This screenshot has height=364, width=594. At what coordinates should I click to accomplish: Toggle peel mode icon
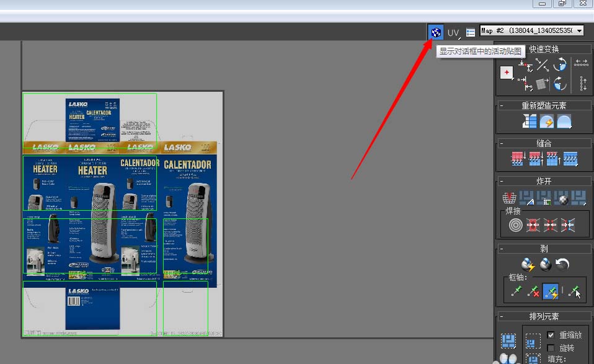(x=545, y=264)
